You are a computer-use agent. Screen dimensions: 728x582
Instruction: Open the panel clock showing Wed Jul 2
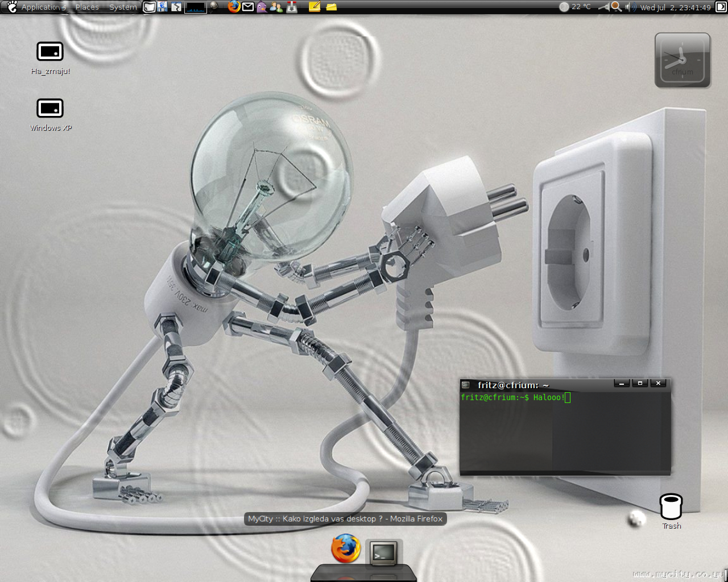tap(676, 7)
